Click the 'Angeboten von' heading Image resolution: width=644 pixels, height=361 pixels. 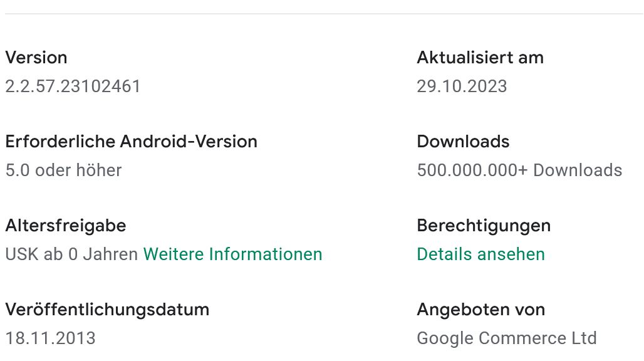click(x=480, y=310)
